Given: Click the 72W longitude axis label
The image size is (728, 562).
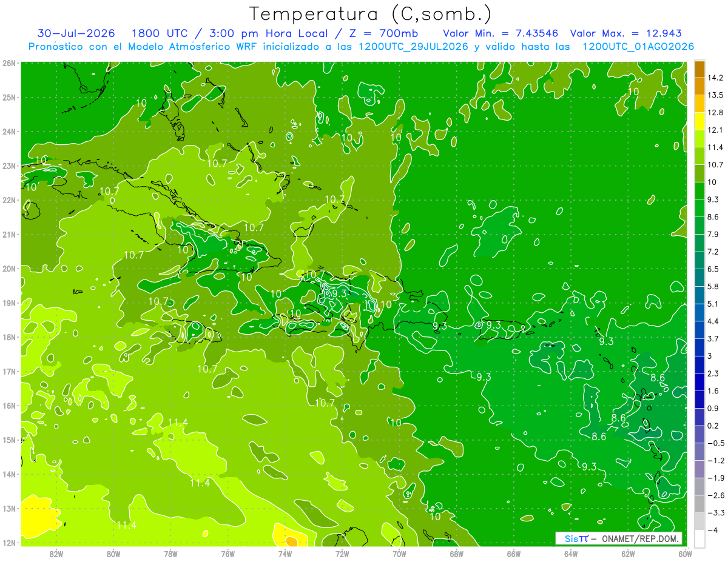Looking at the screenshot, I should coord(342,554).
